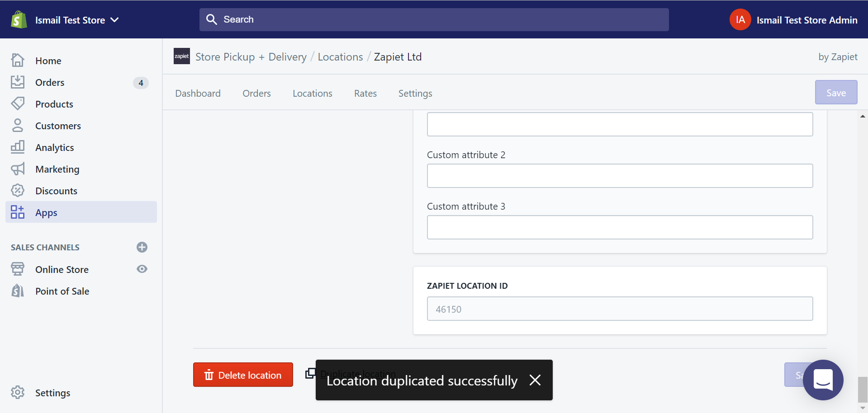
Task: Click the Zapiet Ltd breadcrumb title
Action: [398, 57]
